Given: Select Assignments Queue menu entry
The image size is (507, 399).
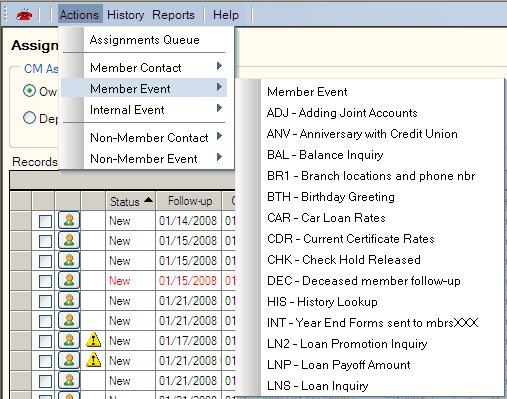Looking at the screenshot, I should point(144,40).
